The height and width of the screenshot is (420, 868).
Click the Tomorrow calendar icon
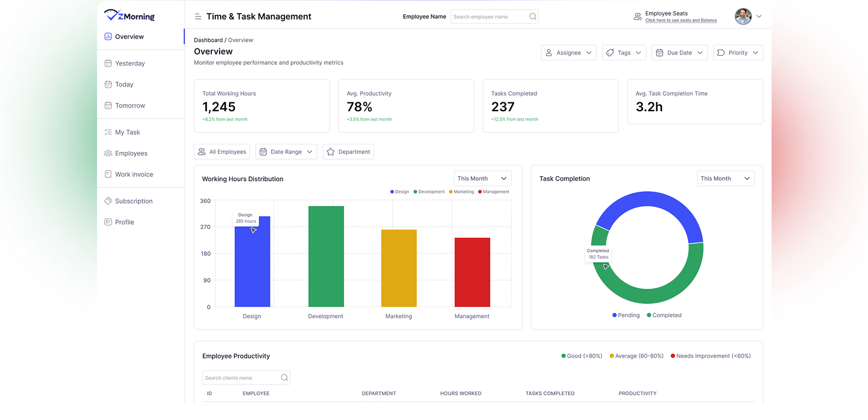pyautogui.click(x=108, y=105)
